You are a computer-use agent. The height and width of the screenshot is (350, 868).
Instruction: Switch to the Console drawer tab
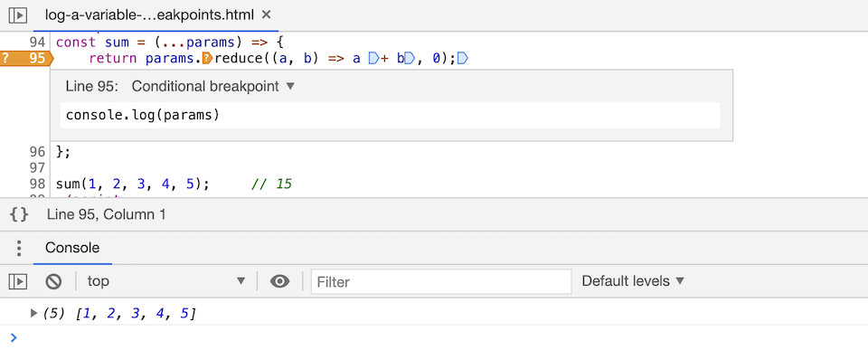[72, 248]
